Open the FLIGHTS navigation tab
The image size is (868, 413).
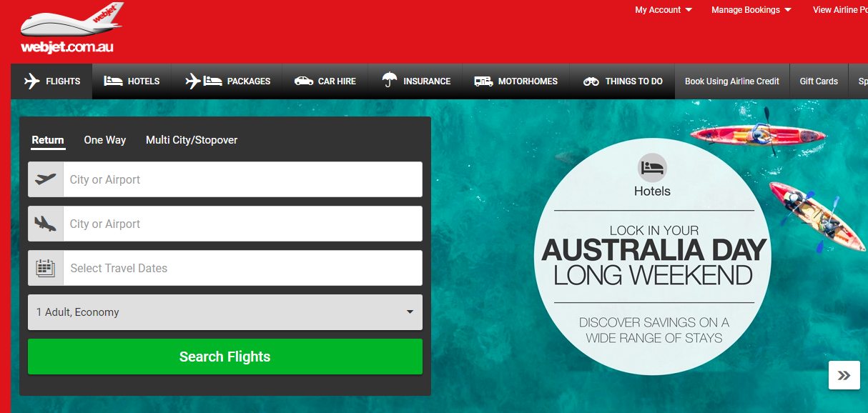coord(51,81)
